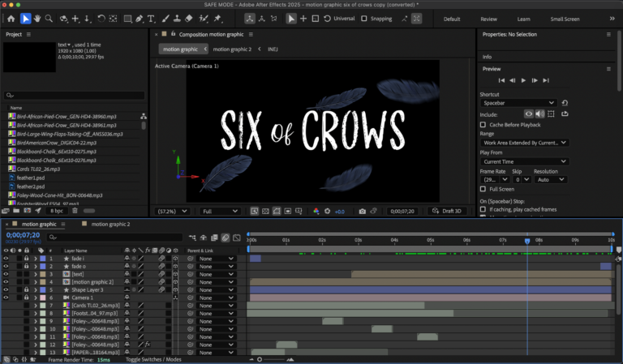Open Properties panel menu
623x364 pixels.
click(608, 35)
